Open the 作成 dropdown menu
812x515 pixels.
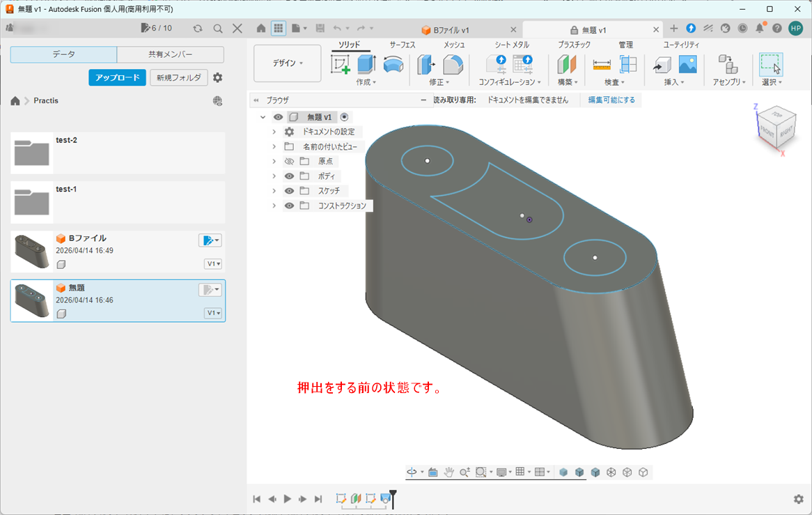pyautogui.click(x=366, y=82)
